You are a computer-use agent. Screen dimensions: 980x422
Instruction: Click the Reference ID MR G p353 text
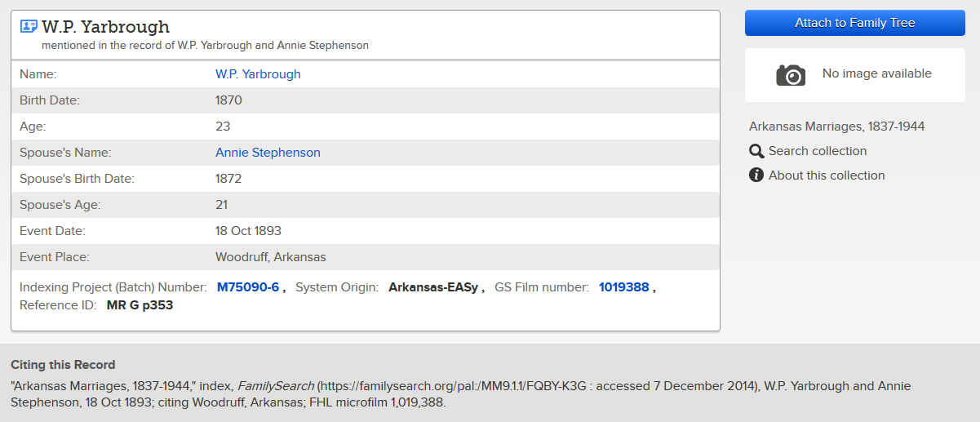(140, 305)
